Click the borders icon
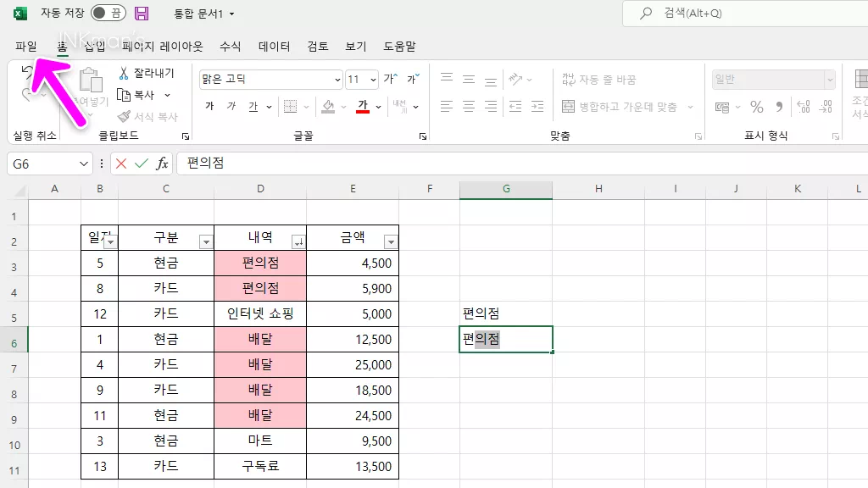This screenshot has width=868, height=488. point(290,106)
